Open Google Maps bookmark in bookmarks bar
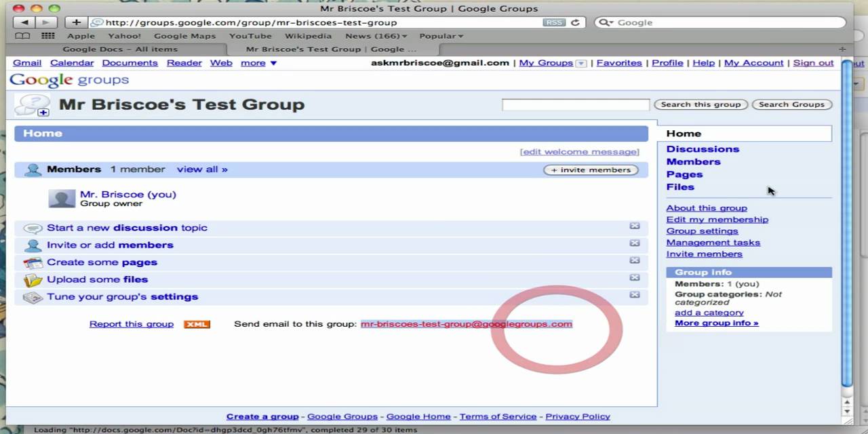 (x=184, y=36)
